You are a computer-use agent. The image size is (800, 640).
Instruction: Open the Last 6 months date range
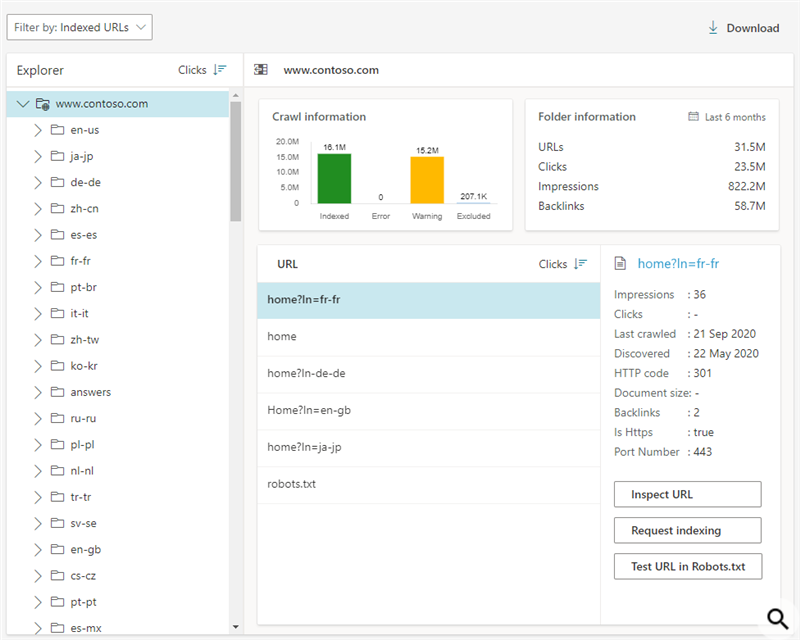727,117
